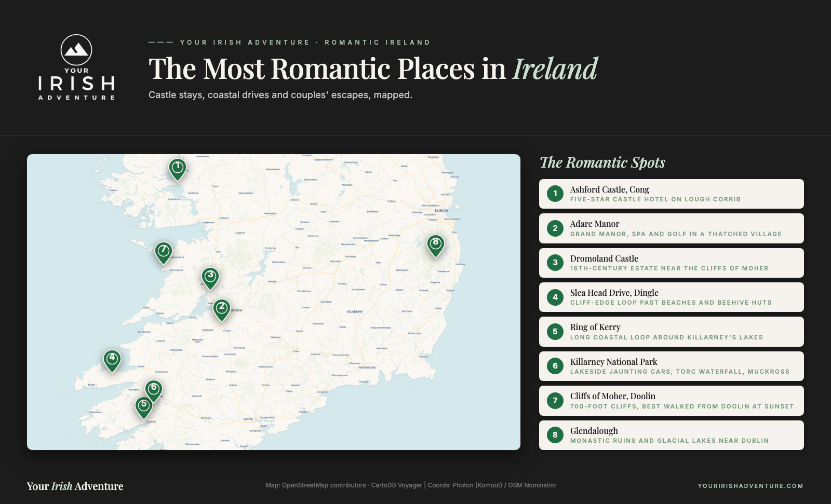Click map pin 6 for Killarney National Park
Image resolution: width=831 pixels, height=504 pixels.
pyautogui.click(x=154, y=391)
